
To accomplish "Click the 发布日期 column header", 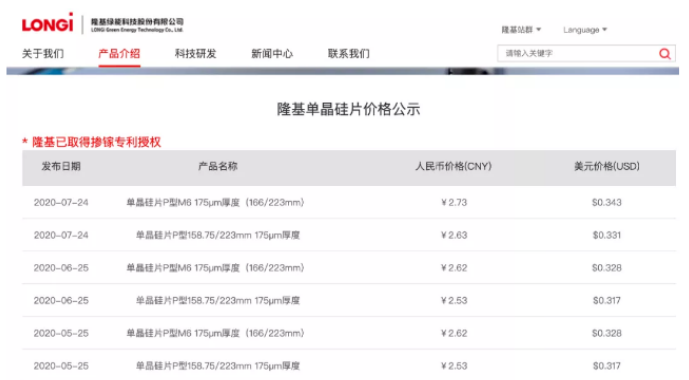I will click(61, 166).
